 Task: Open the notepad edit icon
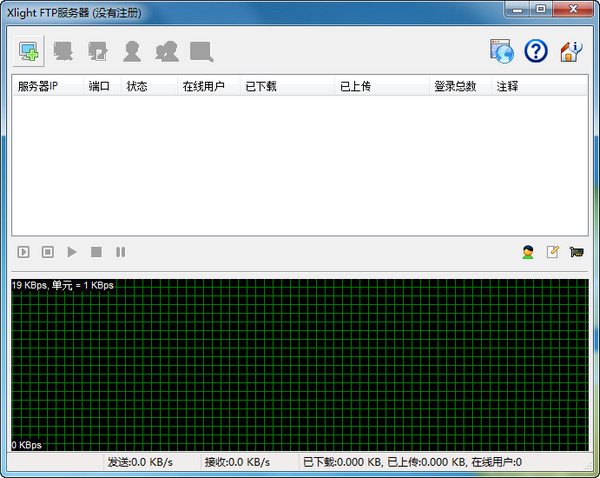point(553,252)
